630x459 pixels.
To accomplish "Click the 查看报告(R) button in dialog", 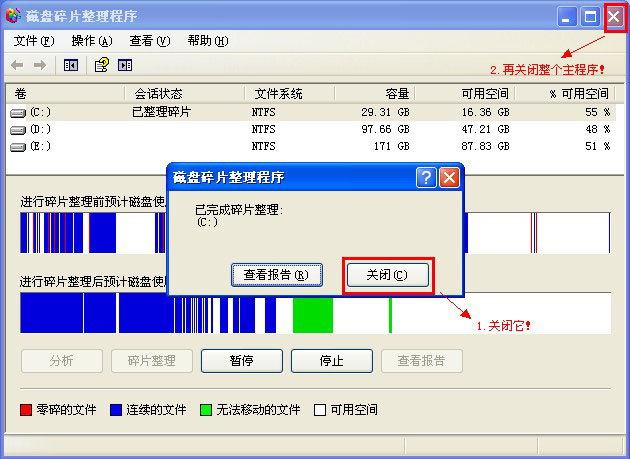I will (276, 275).
